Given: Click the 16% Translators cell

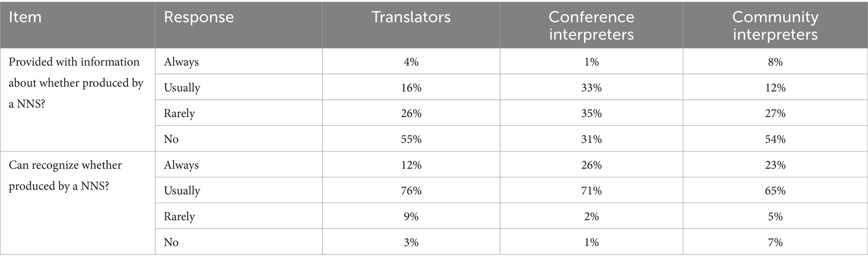Looking at the screenshot, I should tap(411, 87).
